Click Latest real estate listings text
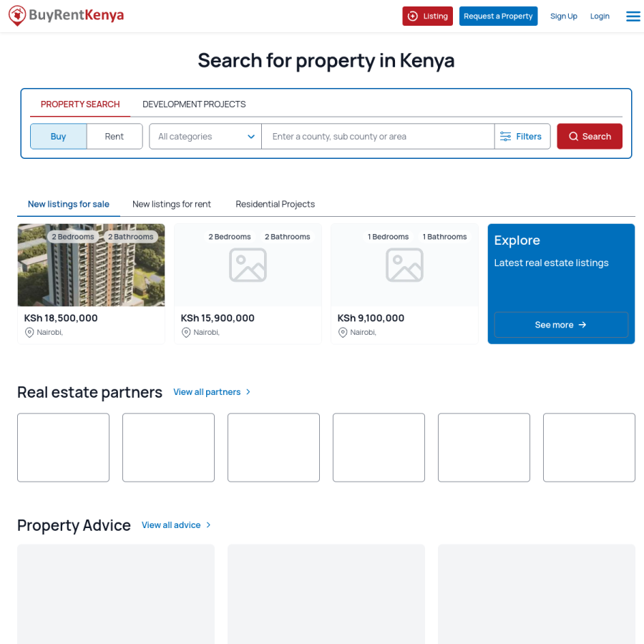The height and width of the screenshot is (644, 644). (551, 263)
